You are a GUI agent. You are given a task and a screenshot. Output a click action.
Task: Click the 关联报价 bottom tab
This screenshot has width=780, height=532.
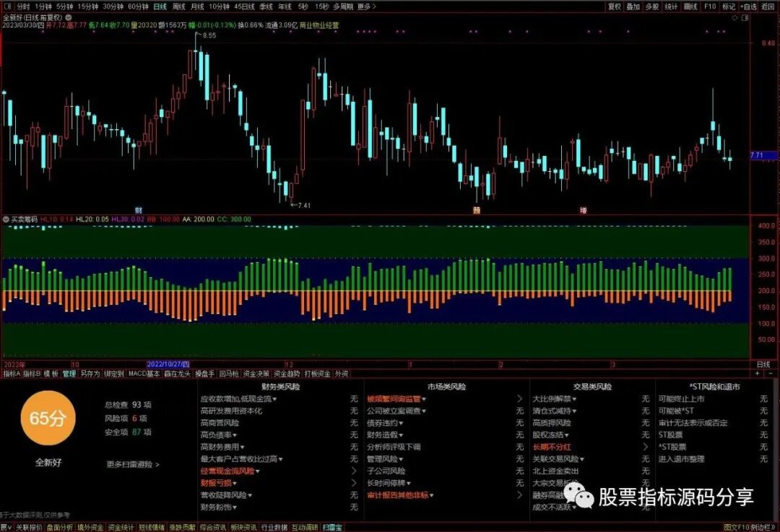tap(29, 528)
